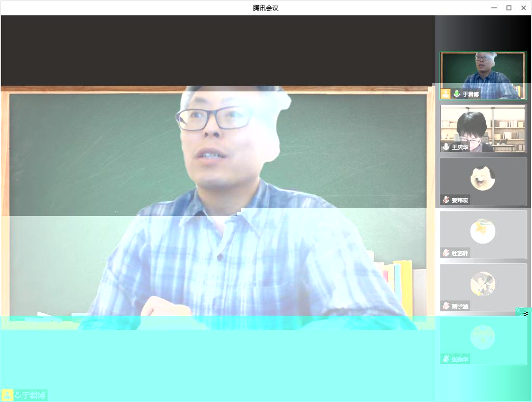Select 杜艺轩's participant tile
This screenshot has width=532, height=402.
[x=483, y=234]
